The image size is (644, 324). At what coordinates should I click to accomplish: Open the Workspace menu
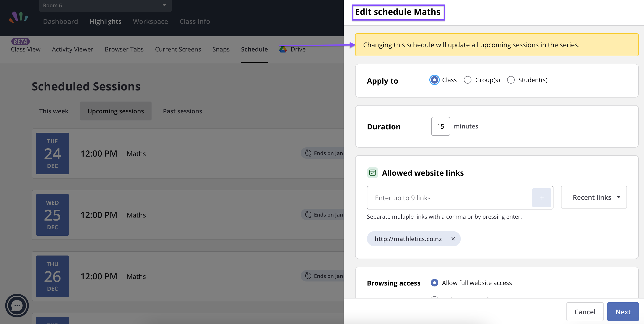coord(151,21)
